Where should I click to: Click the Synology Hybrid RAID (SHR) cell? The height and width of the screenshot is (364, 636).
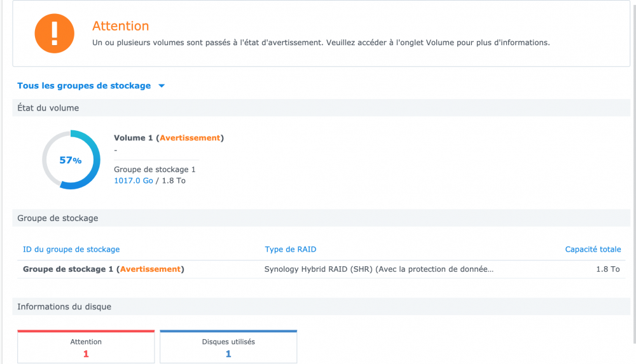(x=378, y=269)
